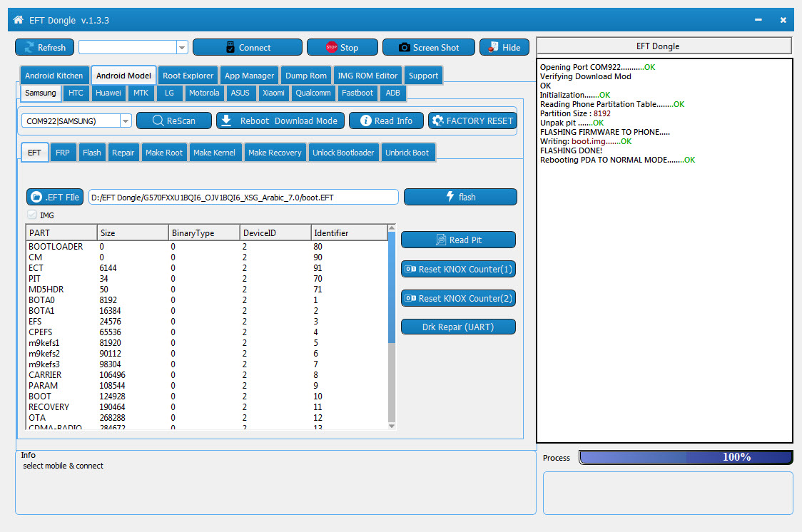Select the EFT sub-tab
802x532 pixels.
click(35, 153)
